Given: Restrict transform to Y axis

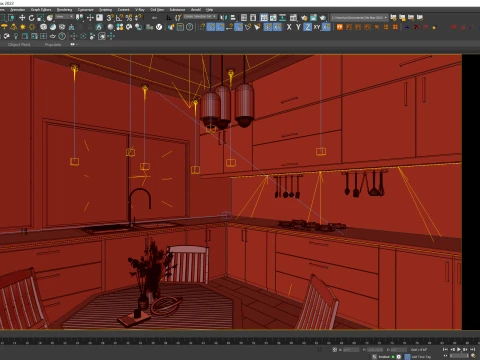Looking at the screenshot, I should coord(298,27).
